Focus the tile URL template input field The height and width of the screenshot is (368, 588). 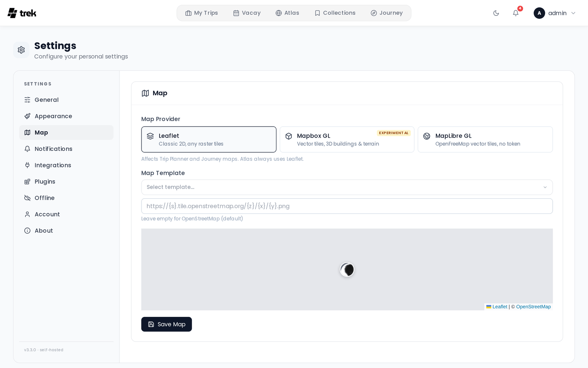[347, 206]
